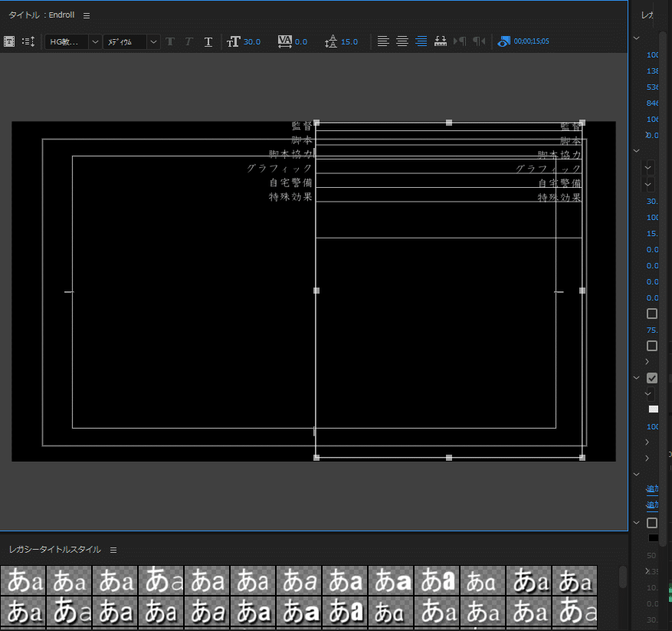The image size is (672, 631).
Task: Toggle italic text formatting
Action: (188, 41)
